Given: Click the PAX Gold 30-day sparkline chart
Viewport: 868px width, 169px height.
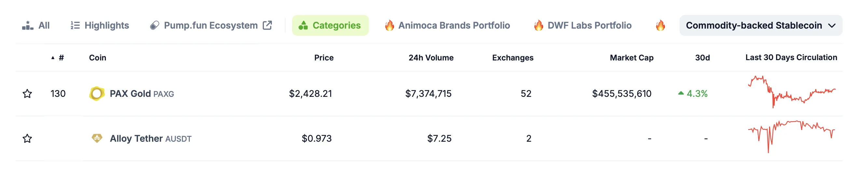Looking at the screenshot, I should point(791,92).
